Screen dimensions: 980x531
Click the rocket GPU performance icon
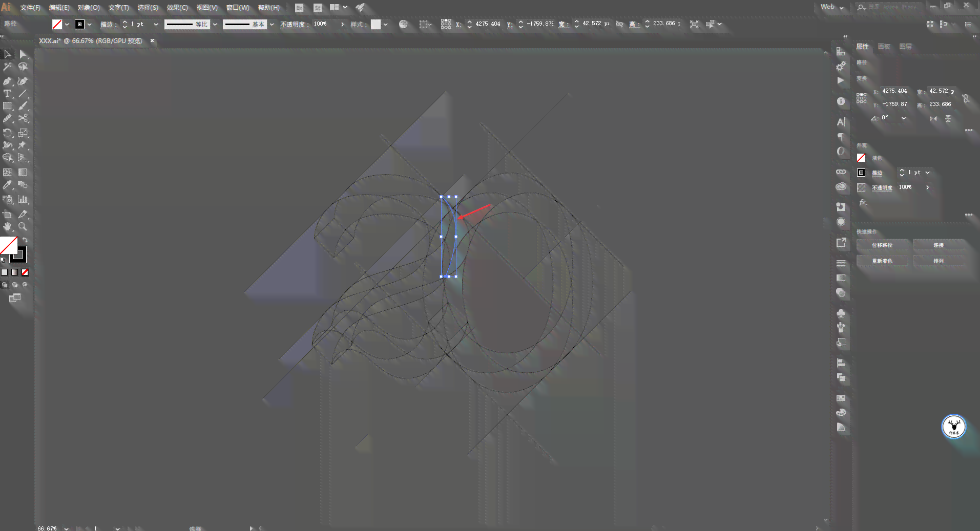pyautogui.click(x=360, y=8)
